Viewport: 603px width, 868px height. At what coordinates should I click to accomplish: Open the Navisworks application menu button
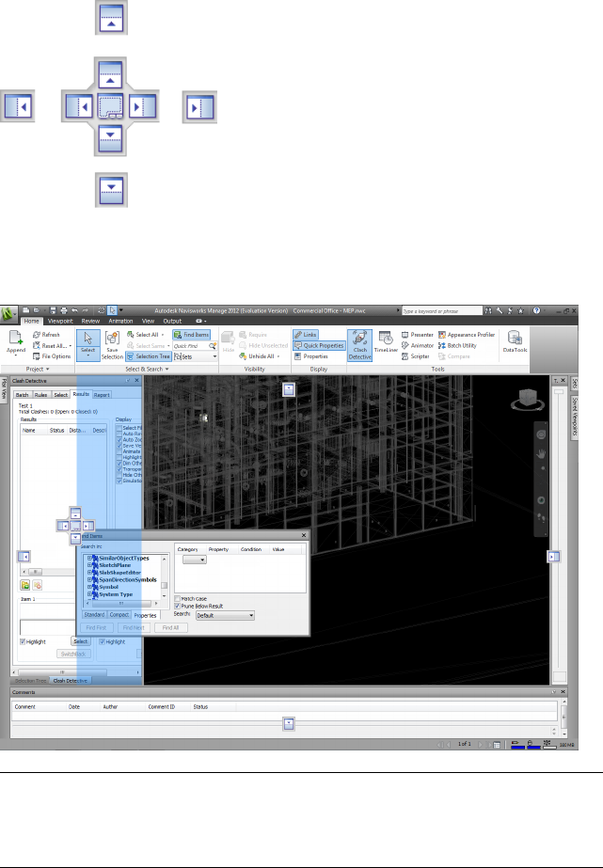(x=8, y=314)
